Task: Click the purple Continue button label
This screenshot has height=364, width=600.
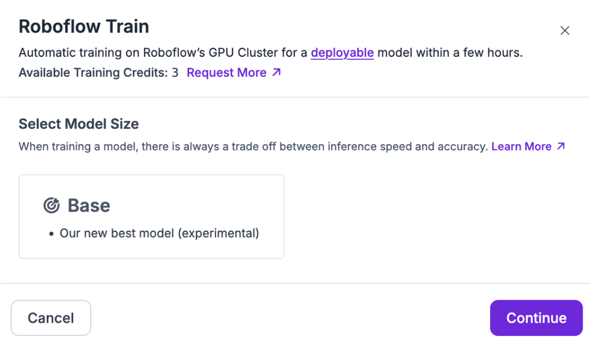Action: pyautogui.click(x=536, y=318)
